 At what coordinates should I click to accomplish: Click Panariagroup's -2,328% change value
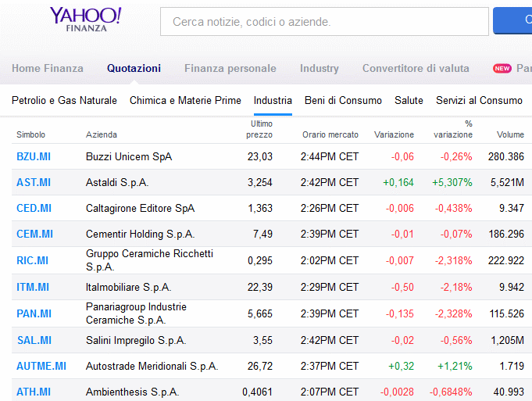454,313
